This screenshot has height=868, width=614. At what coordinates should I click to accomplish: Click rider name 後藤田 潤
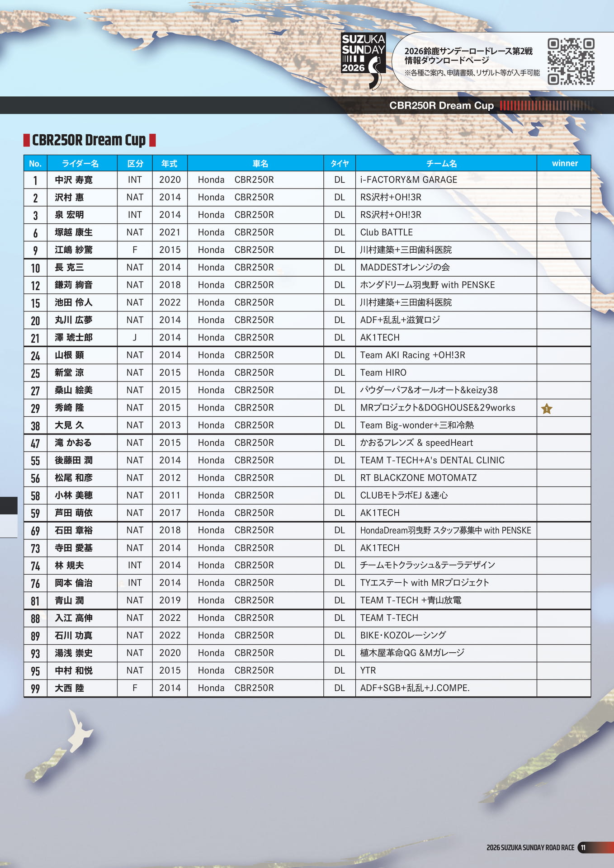point(74,460)
